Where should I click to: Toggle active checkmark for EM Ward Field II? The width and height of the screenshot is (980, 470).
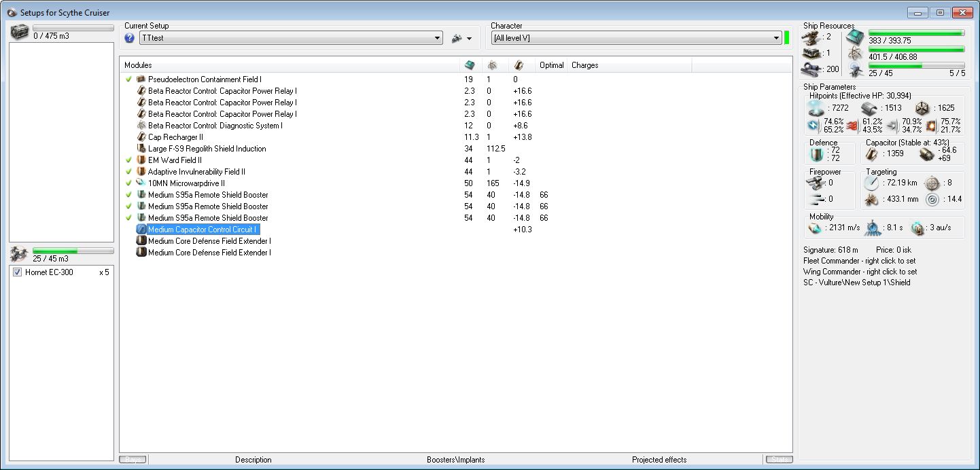click(128, 160)
